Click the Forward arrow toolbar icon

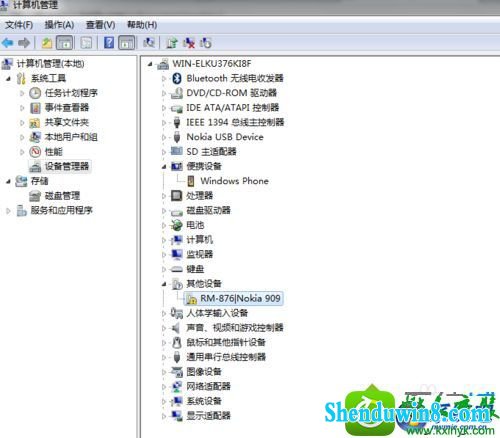24,43
